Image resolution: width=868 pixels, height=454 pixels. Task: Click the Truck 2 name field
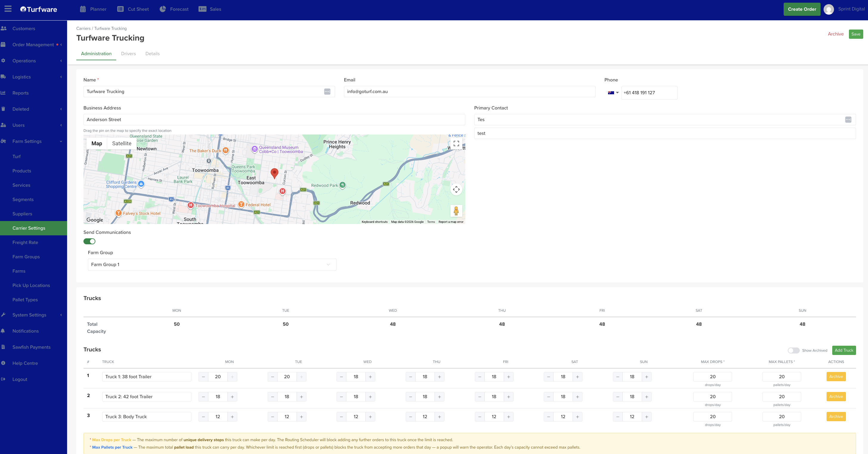coord(147,397)
